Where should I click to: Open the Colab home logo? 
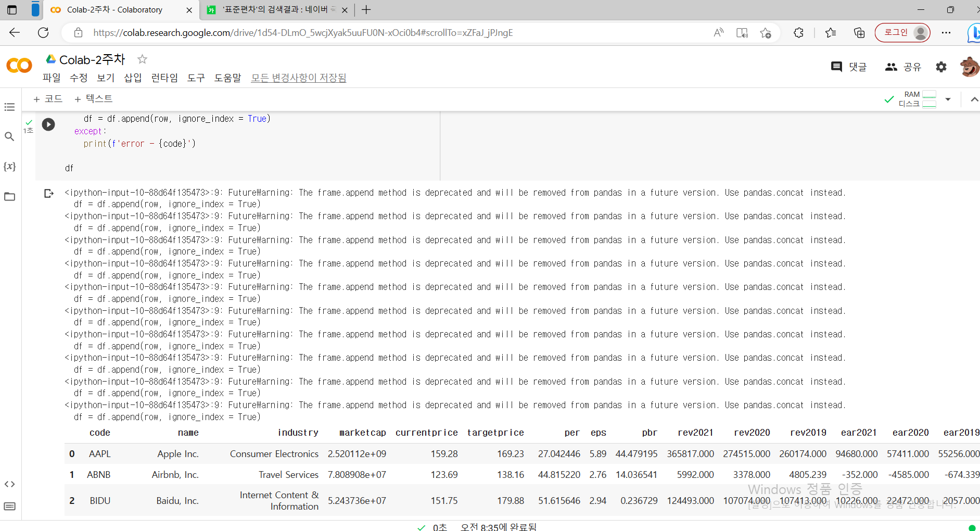pos(19,66)
